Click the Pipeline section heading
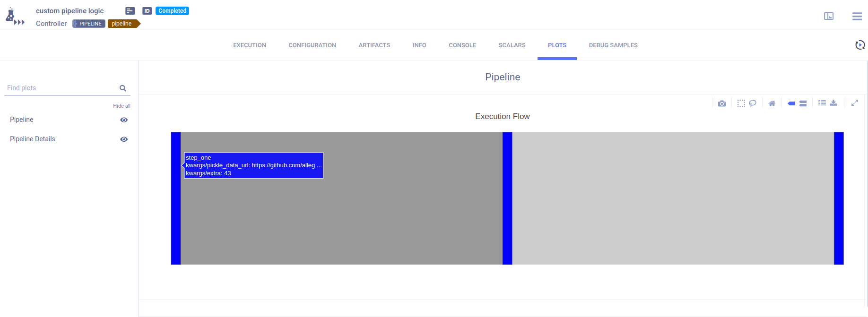Screen dimensions: 868x317 [503, 77]
